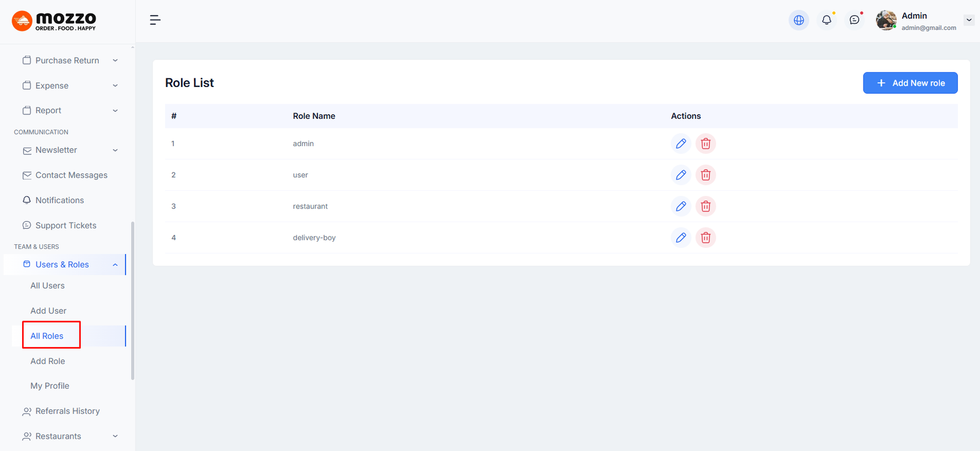Viewport: 980px width, 451px height.
Task: Expand the Newsletter submenu
Action: (56, 150)
